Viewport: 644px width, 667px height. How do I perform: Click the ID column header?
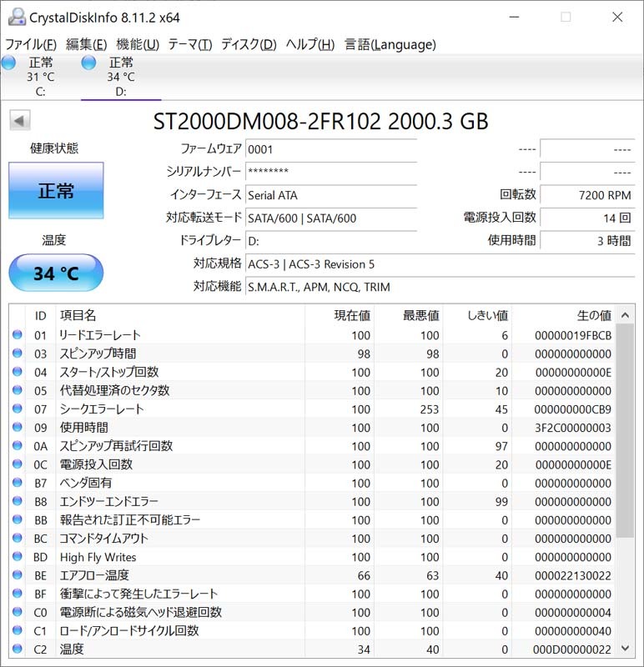pyautogui.click(x=40, y=315)
